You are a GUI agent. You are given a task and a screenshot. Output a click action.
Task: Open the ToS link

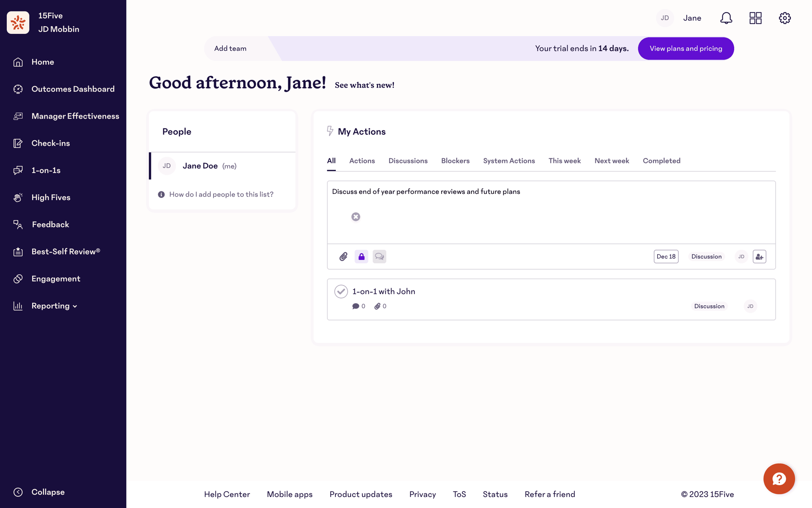tap(459, 494)
